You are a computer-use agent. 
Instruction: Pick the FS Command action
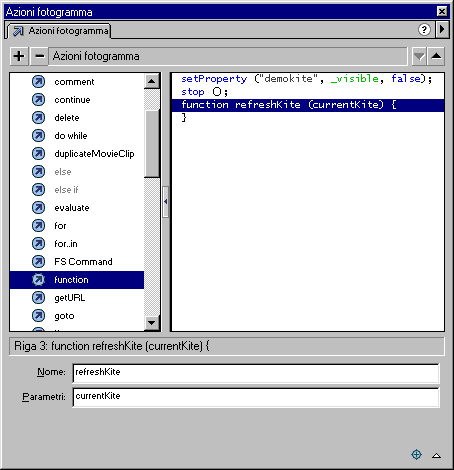[x=83, y=262]
